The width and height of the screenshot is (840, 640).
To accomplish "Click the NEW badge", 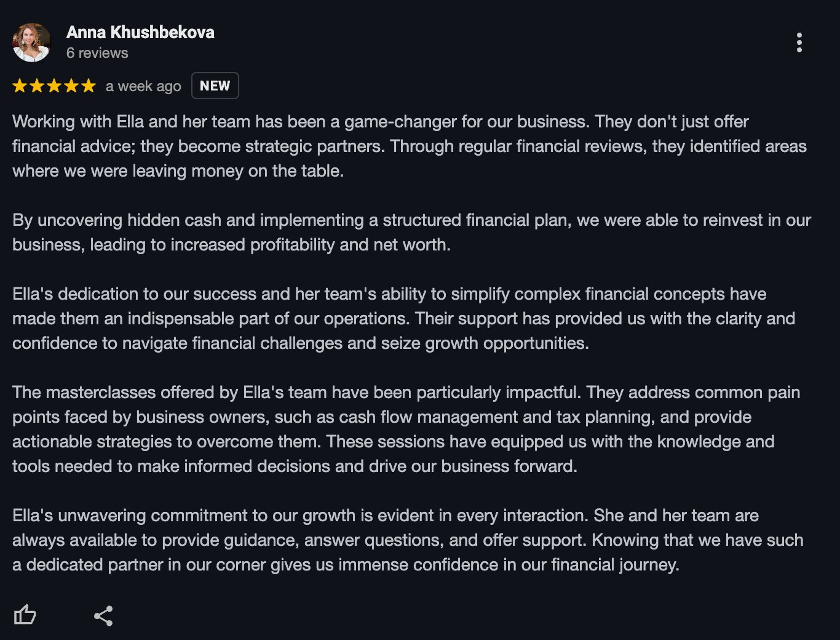I will (215, 86).
